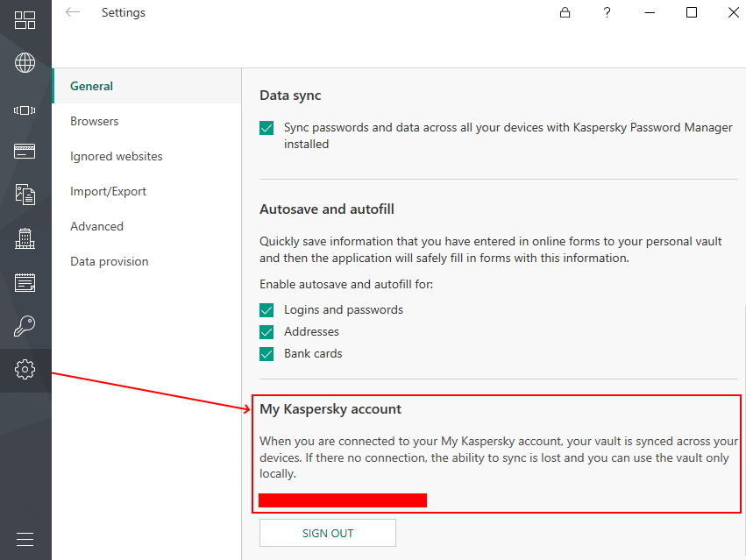Click the Autosave and autofill heading

coord(327,209)
